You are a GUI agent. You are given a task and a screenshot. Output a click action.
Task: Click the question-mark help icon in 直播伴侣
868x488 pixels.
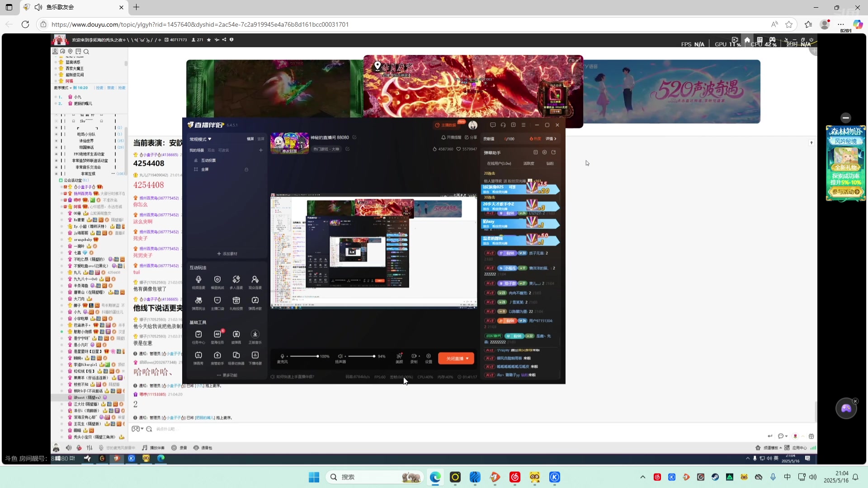point(514,125)
